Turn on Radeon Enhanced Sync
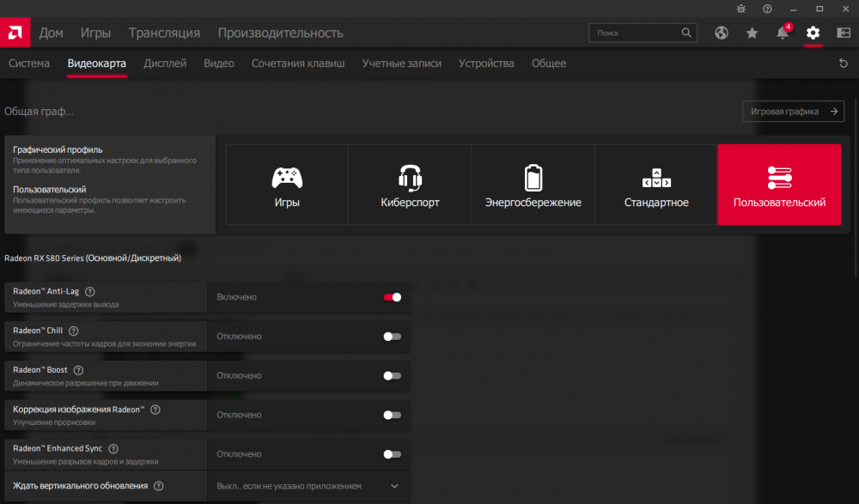Viewport: 859px width, 504px height. point(392,454)
